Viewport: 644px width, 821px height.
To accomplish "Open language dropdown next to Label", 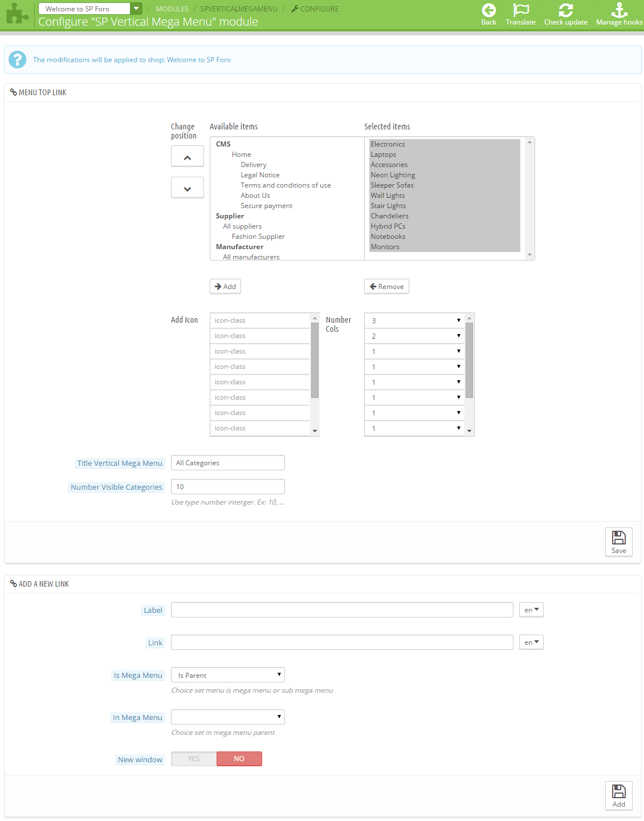I will coord(531,610).
